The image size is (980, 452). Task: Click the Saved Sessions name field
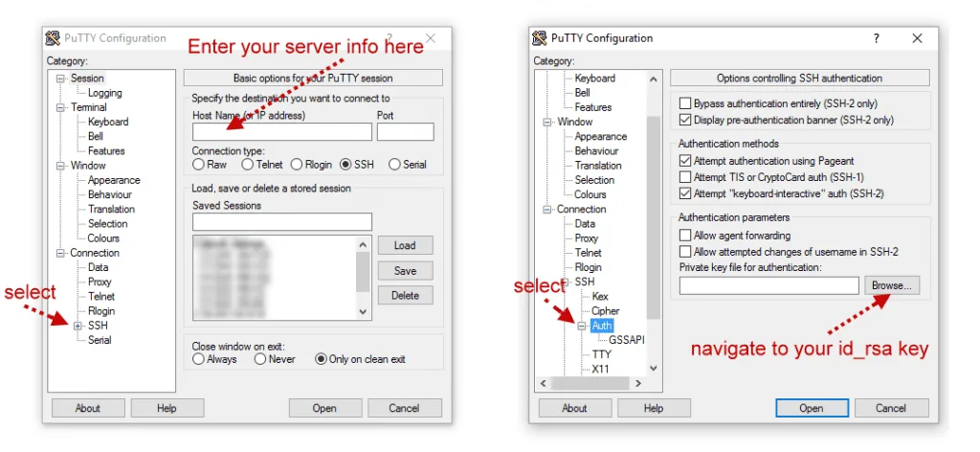[x=282, y=222]
